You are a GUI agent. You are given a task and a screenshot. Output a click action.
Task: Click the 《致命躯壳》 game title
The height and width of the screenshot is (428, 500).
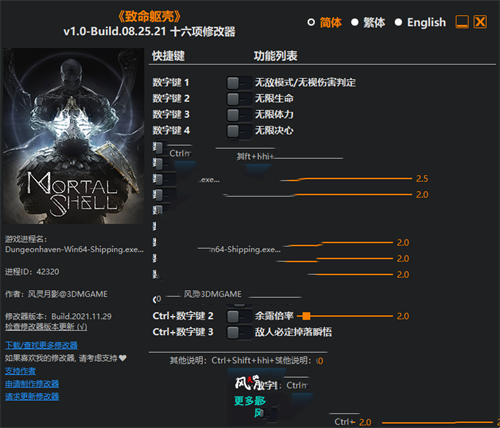pos(149,16)
